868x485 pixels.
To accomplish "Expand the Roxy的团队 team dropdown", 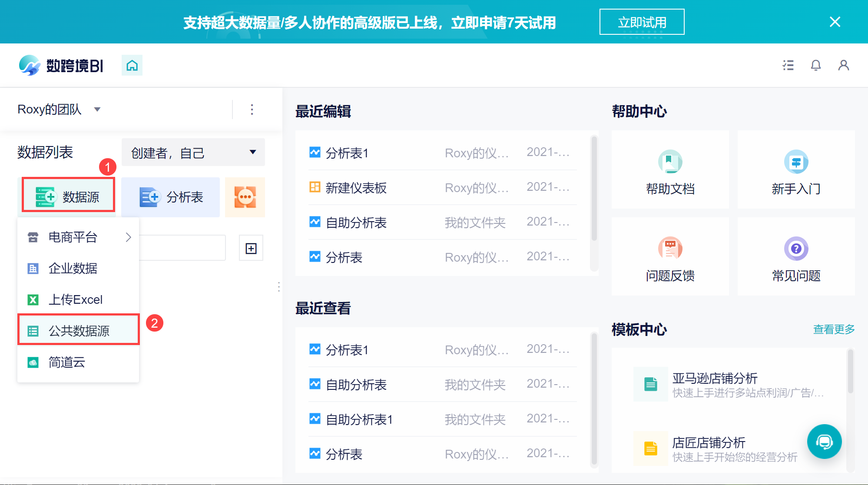I will (97, 110).
